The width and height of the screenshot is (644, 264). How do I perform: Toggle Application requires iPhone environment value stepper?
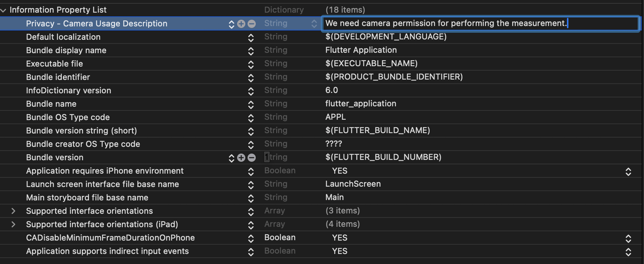[628, 171]
